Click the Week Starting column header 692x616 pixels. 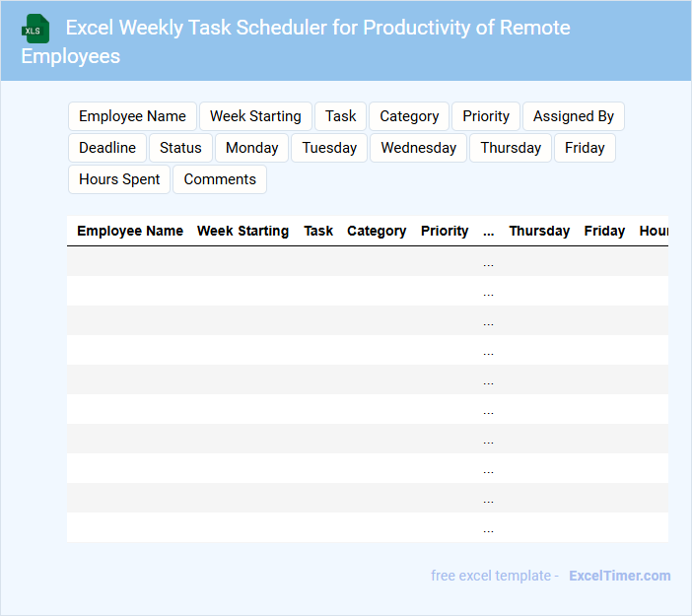(x=242, y=231)
